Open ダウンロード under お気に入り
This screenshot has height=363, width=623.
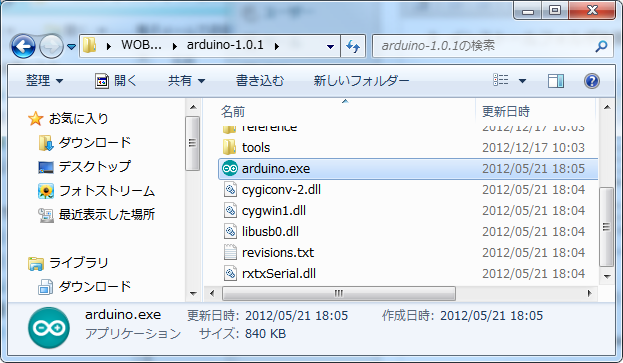click(95, 142)
